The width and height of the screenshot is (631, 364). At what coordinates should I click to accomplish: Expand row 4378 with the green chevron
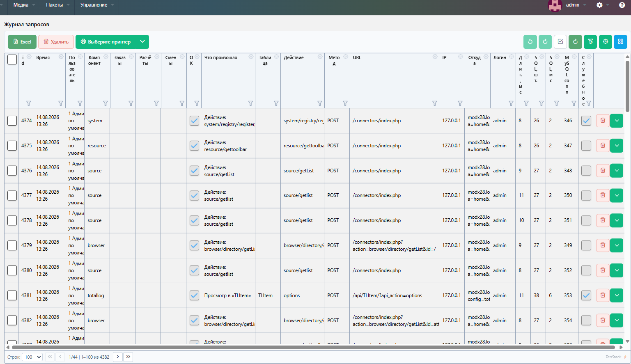click(x=617, y=220)
